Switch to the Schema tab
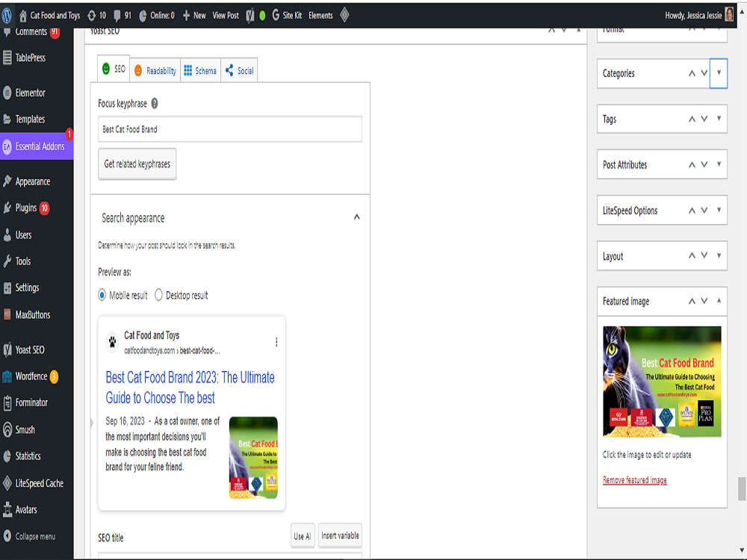This screenshot has height=560, width=747. click(x=200, y=71)
